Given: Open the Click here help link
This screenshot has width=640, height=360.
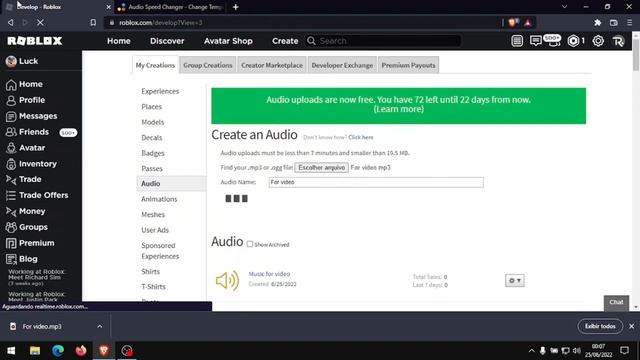Looking at the screenshot, I should click(x=361, y=137).
